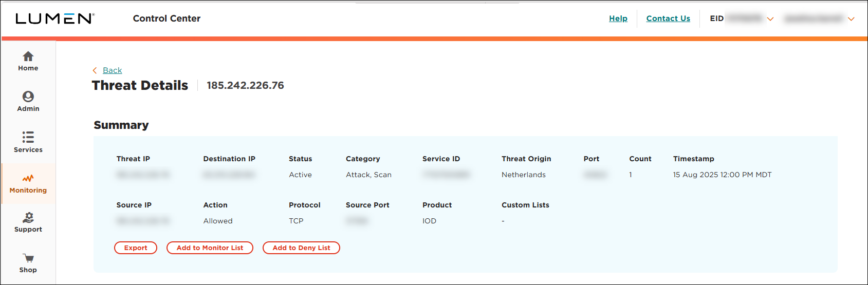Click the Threat Origin value Netherlands
Viewport: 868px width, 285px height.
(524, 175)
